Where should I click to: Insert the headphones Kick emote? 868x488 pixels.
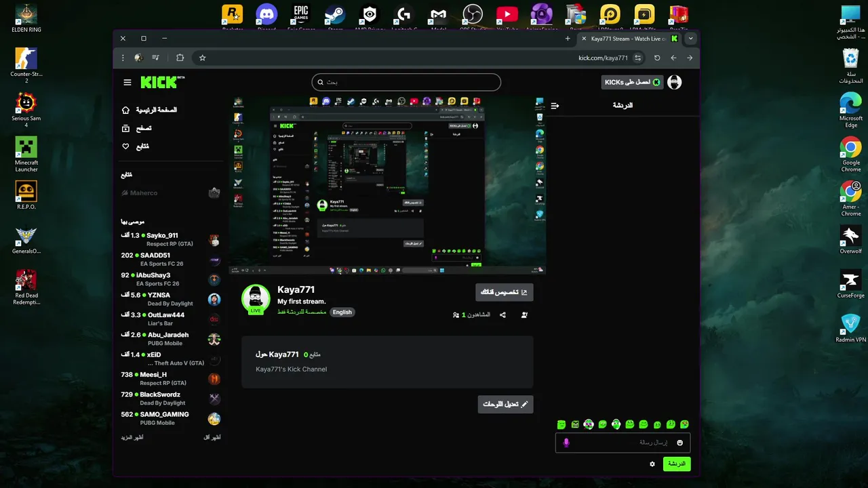616,424
